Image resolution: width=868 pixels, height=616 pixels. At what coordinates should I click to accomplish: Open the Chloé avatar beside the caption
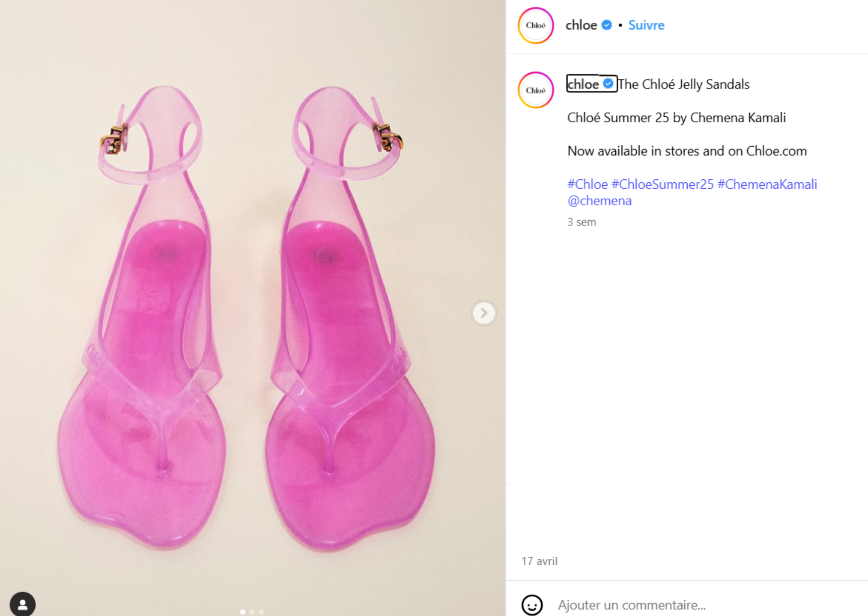point(535,90)
